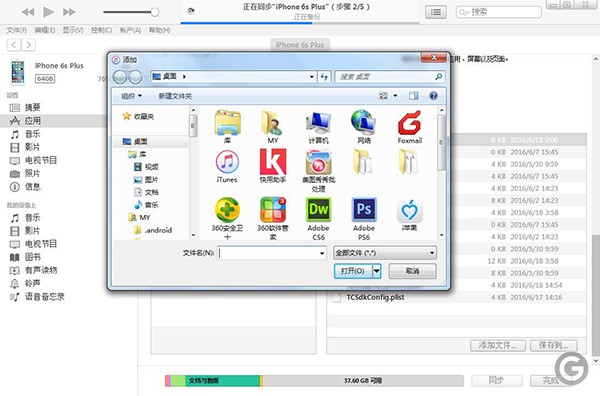This screenshot has width=600, height=396.
Task: Click iTunes fast-forward button
Action: coord(69,12)
